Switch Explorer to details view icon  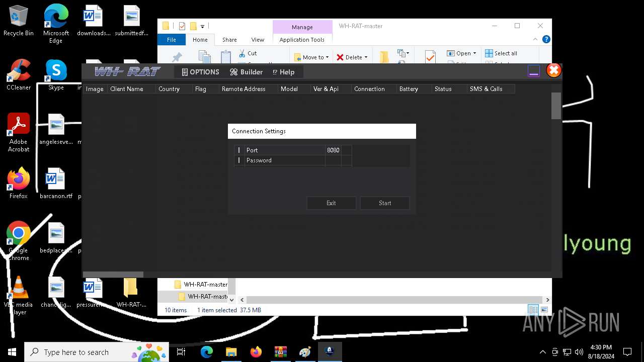pyautogui.click(x=533, y=310)
